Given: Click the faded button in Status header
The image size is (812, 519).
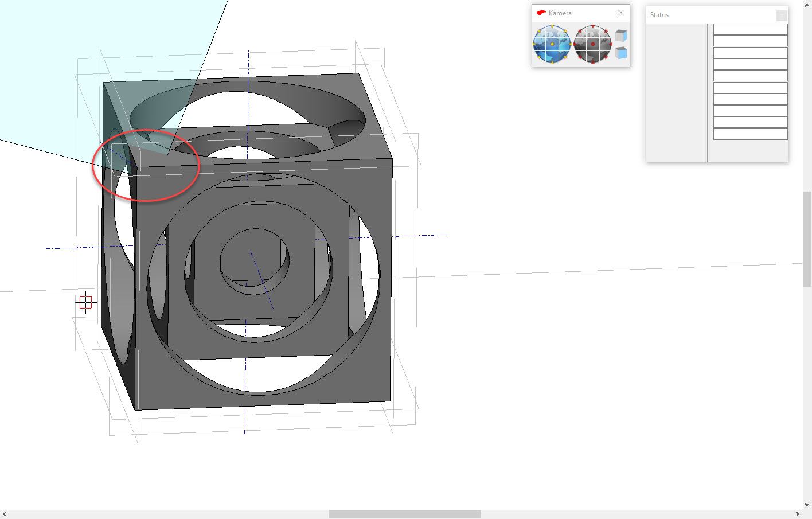Looking at the screenshot, I should pyautogui.click(x=782, y=15).
